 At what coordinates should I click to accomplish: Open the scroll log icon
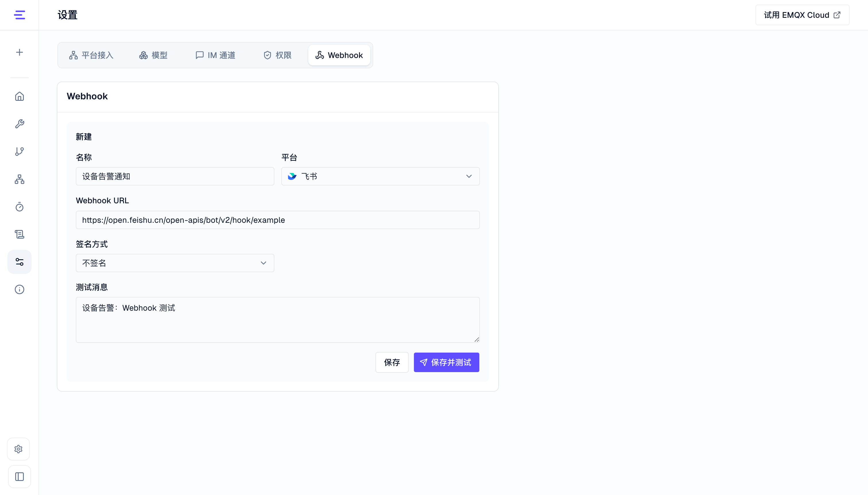[x=19, y=234]
